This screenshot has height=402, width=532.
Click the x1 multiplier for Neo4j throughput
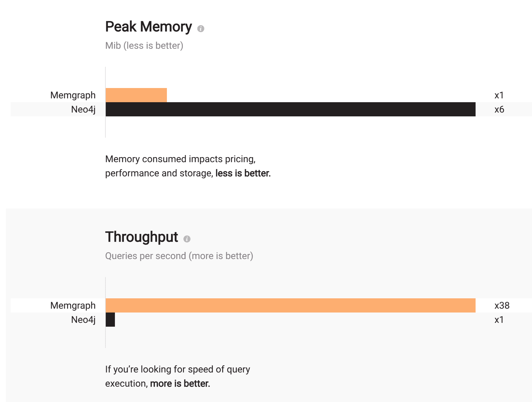coord(499,320)
